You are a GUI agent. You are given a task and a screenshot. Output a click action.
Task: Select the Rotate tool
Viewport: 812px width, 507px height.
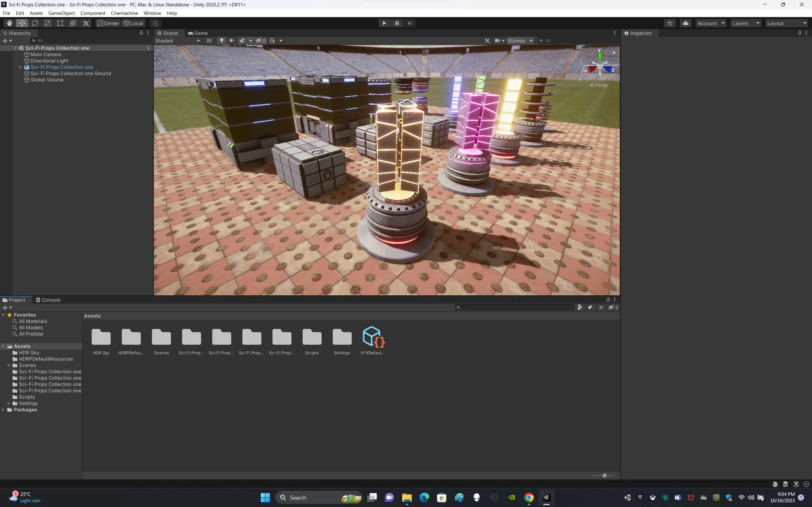pyautogui.click(x=35, y=23)
